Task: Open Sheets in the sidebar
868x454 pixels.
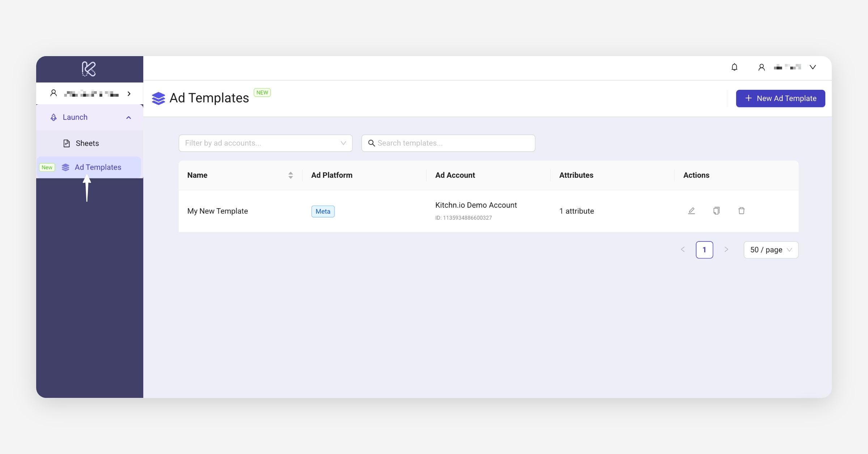Action: click(x=87, y=143)
